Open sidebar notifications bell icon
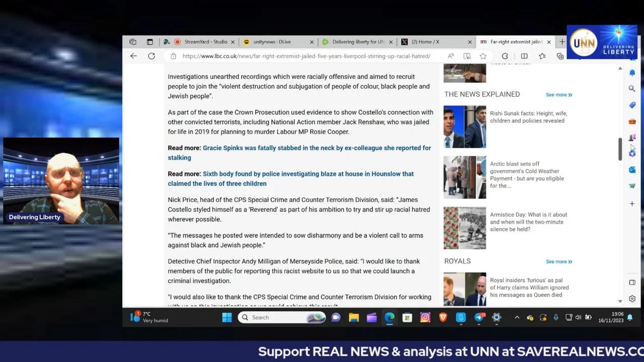The image size is (644, 362). (x=632, y=72)
